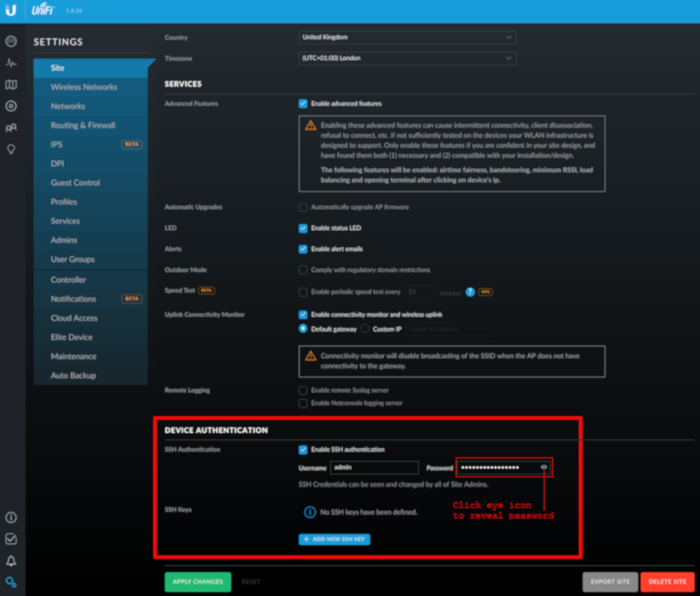Click the SSH Password input field

503,468
